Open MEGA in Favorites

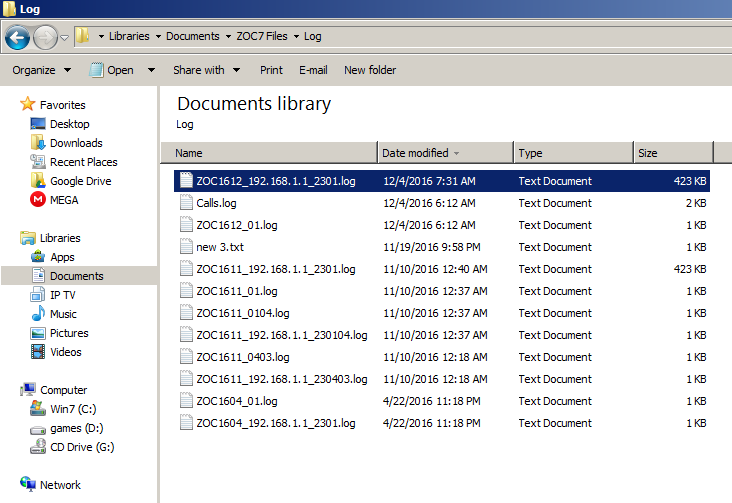click(x=54, y=200)
